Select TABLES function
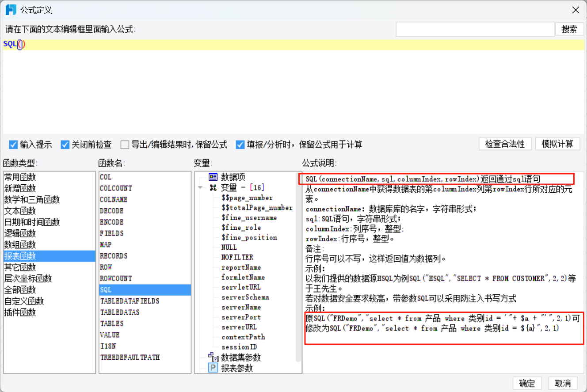587x392 pixels. click(145, 324)
